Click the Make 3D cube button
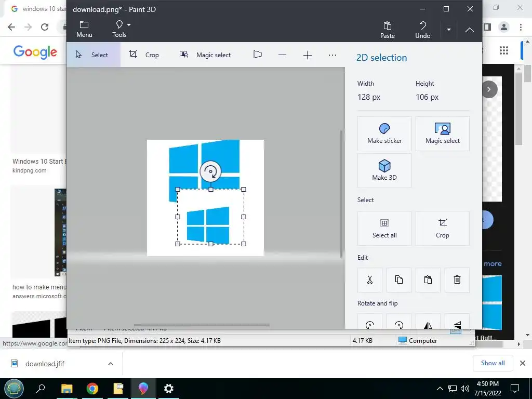The width and height of the screenshot is (532, 399). pos(384,170)
